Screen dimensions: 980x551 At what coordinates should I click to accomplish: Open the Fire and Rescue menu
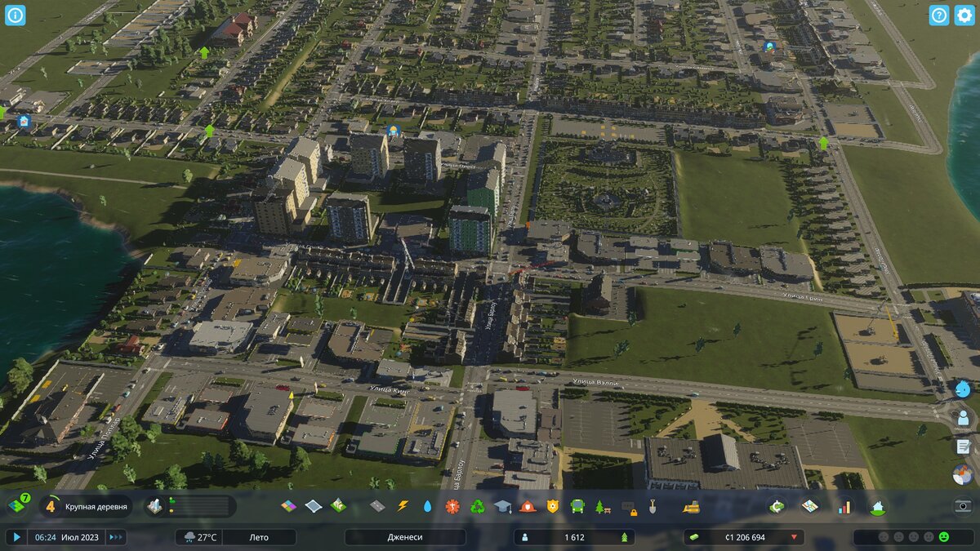pos(528,506)
